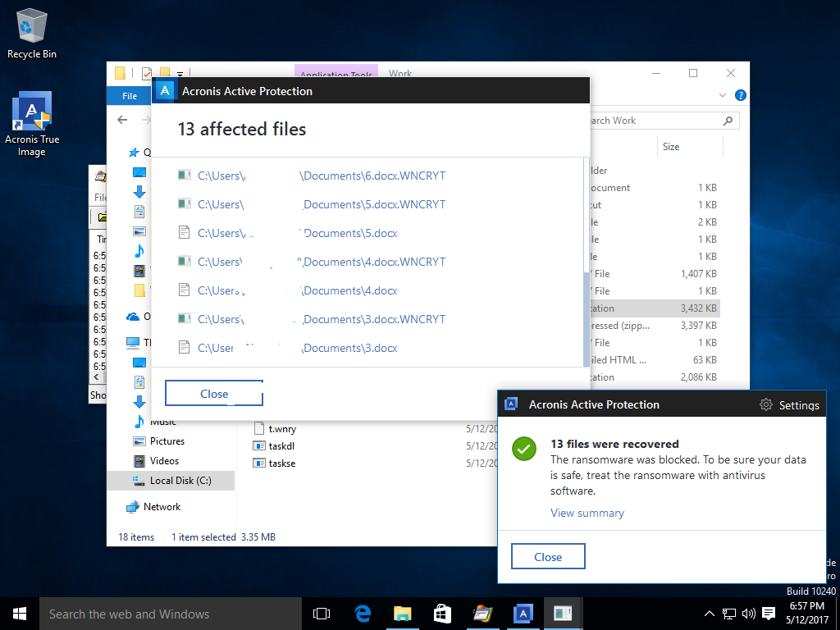The image size is (840, 630).
Task: Click Search the web and Windows box
Action: (171, 614)
